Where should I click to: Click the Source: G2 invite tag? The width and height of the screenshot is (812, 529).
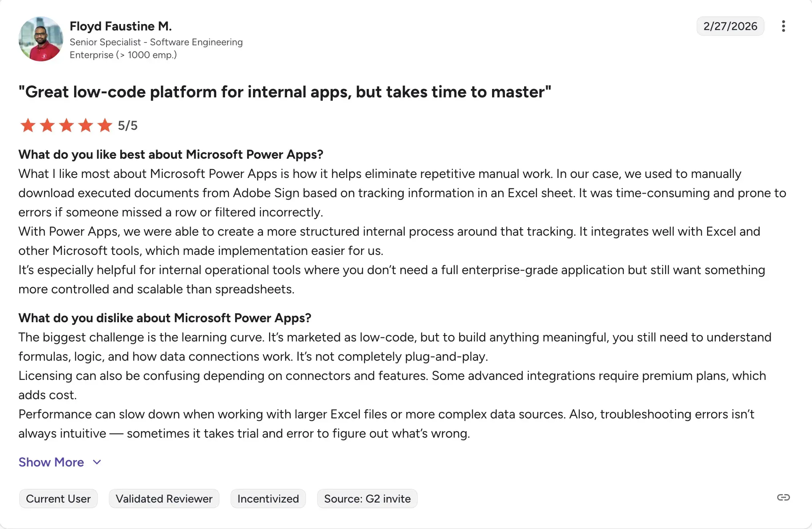pos(367,499)
